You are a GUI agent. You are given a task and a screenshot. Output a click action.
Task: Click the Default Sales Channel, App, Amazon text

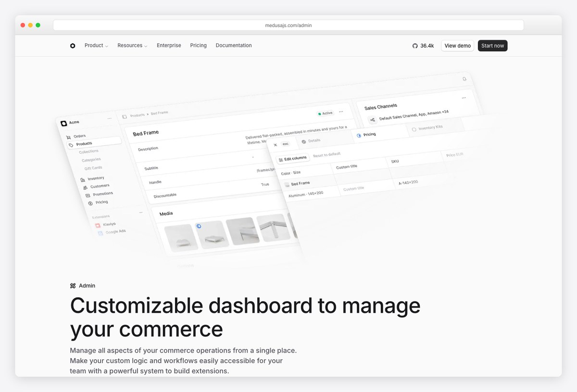[x=414, y=115]
